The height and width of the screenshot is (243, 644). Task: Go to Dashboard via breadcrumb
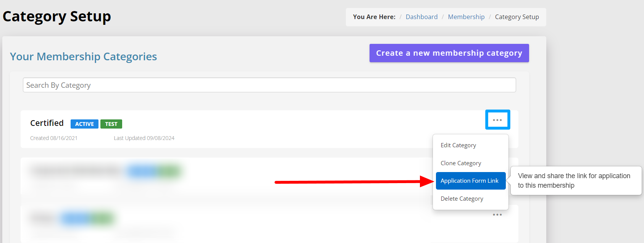pyautogui.click(x=421, y=17)
